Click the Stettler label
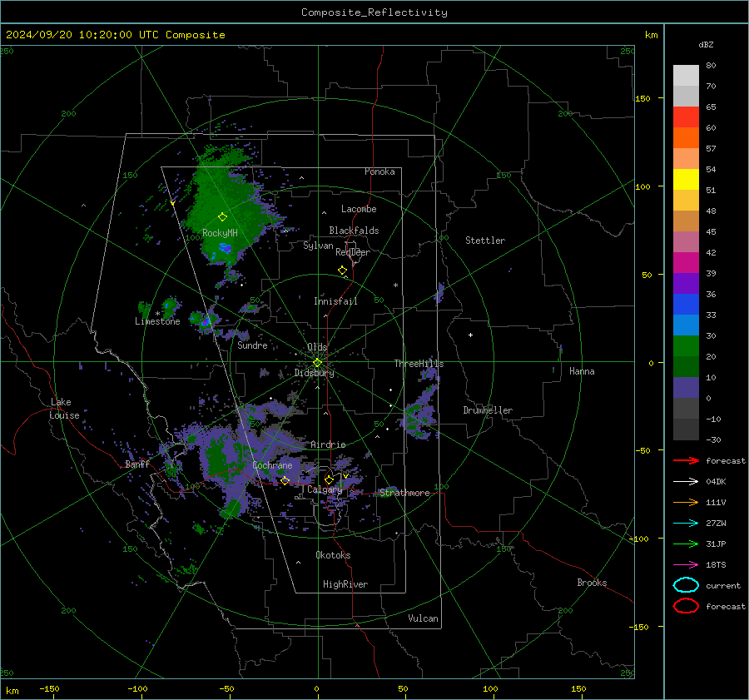This screenshot has width=749, height=700. (485, 241)
